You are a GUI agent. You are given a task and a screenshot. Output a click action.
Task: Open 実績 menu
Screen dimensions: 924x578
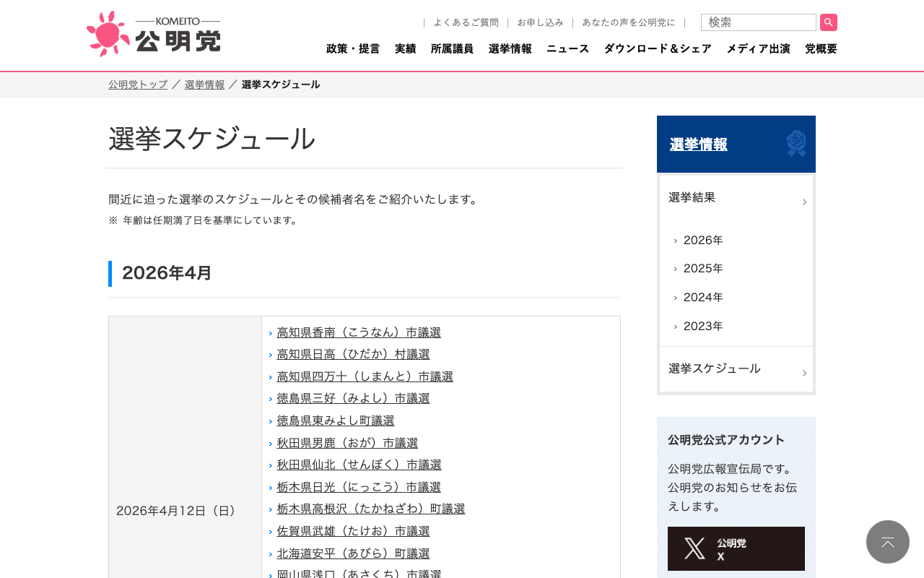406,49
